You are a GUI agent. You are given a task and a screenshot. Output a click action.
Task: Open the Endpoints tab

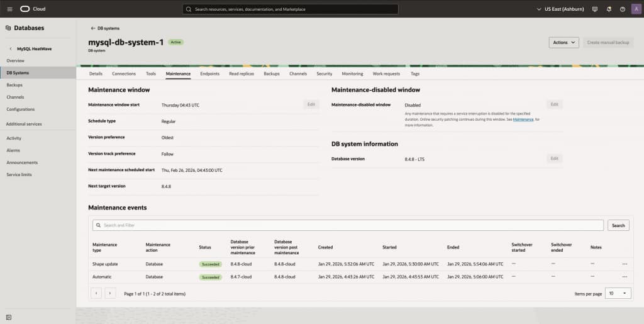(210, 74)
